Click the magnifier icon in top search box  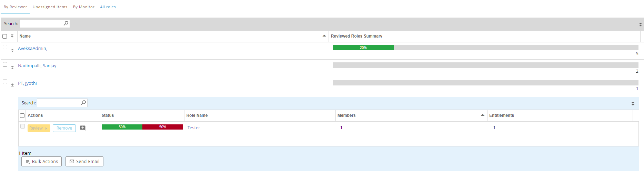(66, 23)
